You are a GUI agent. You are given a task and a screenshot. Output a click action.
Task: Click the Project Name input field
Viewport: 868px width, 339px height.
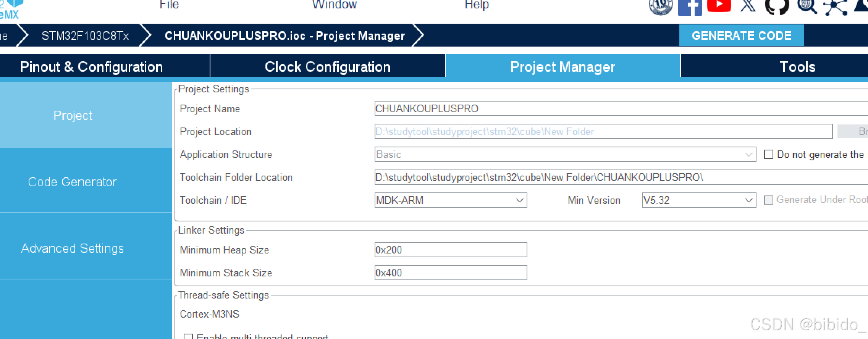621,108
